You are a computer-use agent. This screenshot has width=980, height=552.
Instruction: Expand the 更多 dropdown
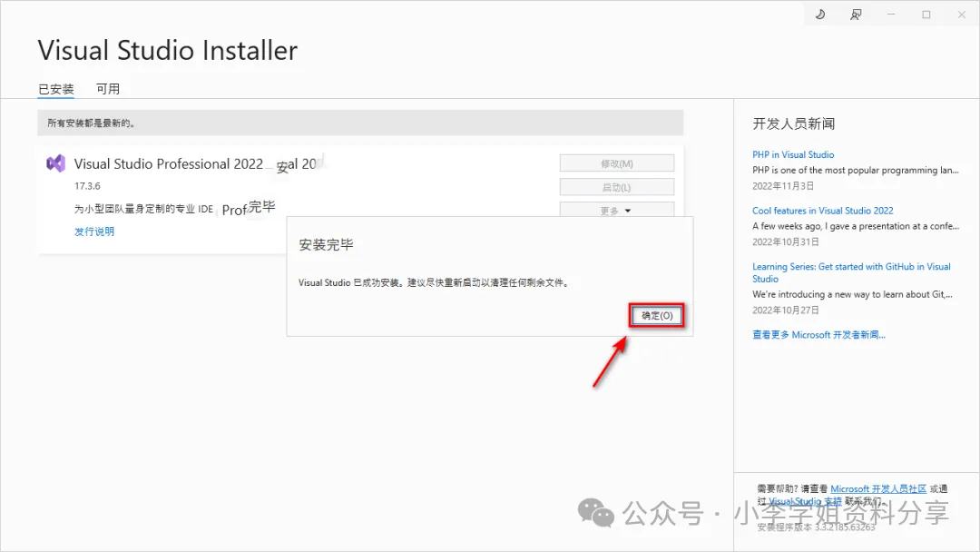coord(617,210)
